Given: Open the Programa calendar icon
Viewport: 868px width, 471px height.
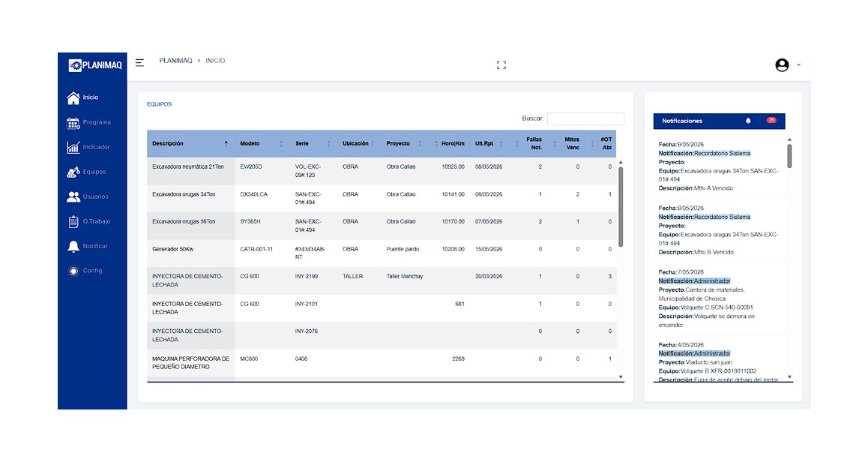Looking at the screenshot, I should coord(73,122).
